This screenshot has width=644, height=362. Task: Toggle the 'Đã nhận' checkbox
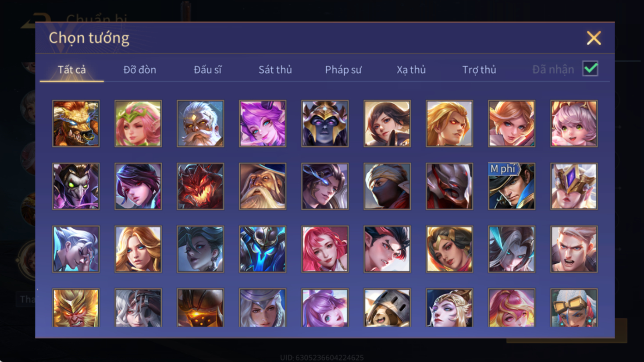(x=590, y=69)
